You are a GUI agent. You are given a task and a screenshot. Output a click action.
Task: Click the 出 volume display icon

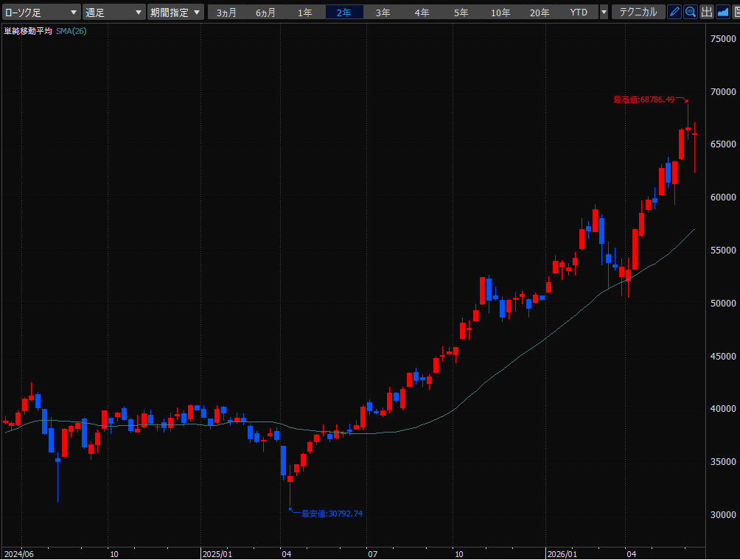pos(707,12)
